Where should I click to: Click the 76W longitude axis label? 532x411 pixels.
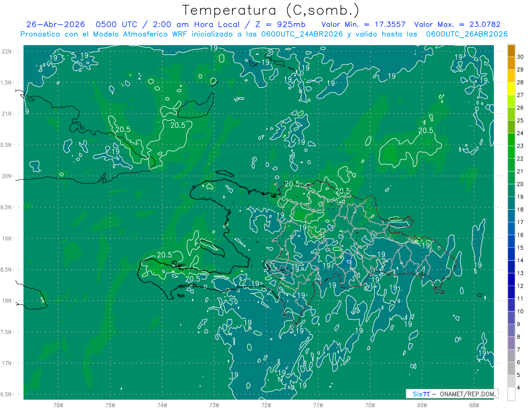click(58, 405)
